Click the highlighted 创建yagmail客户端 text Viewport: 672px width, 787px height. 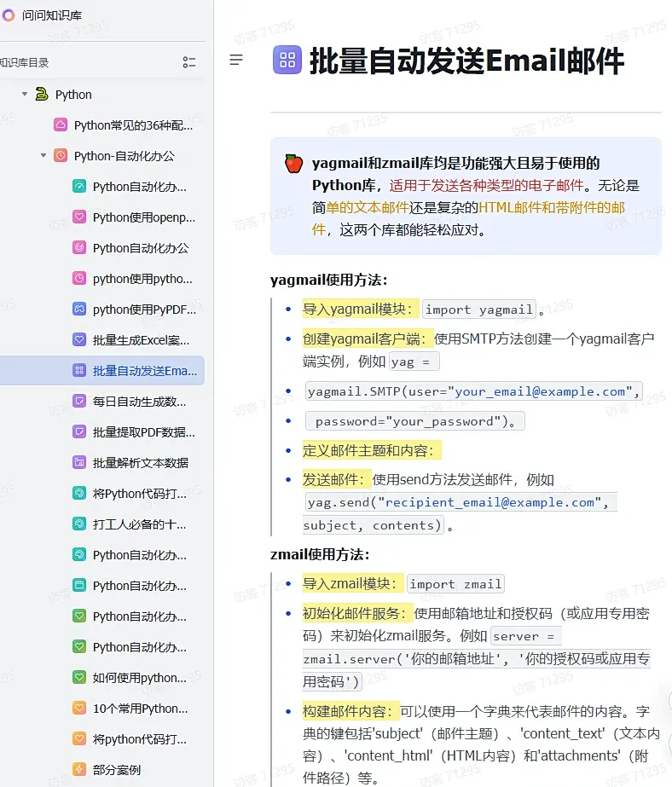[367, 339]
